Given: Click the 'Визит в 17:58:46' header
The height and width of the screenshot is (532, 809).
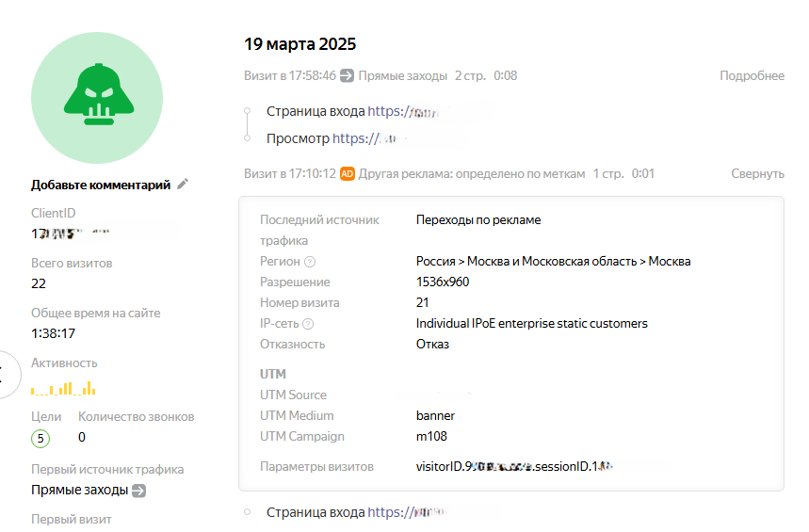Looking at the screenshot, I should pyautogui.click(x=289, y=75).
